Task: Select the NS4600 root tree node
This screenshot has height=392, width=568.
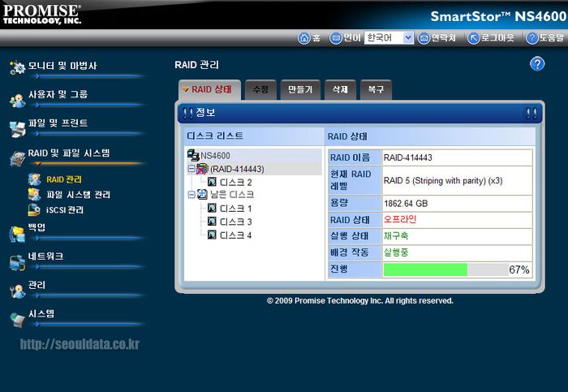Action: (x=215, y=156)
